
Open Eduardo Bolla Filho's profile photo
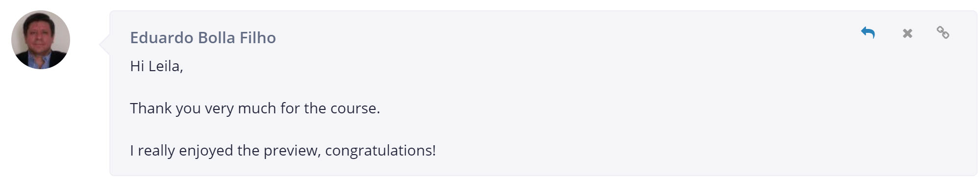coord(41,40)
